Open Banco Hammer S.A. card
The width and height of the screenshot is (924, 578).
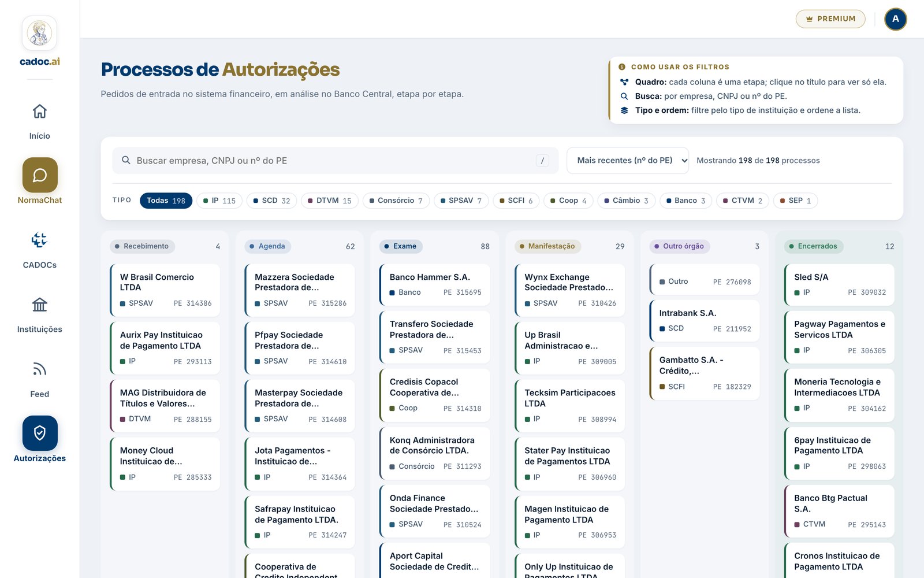(435, 285)
